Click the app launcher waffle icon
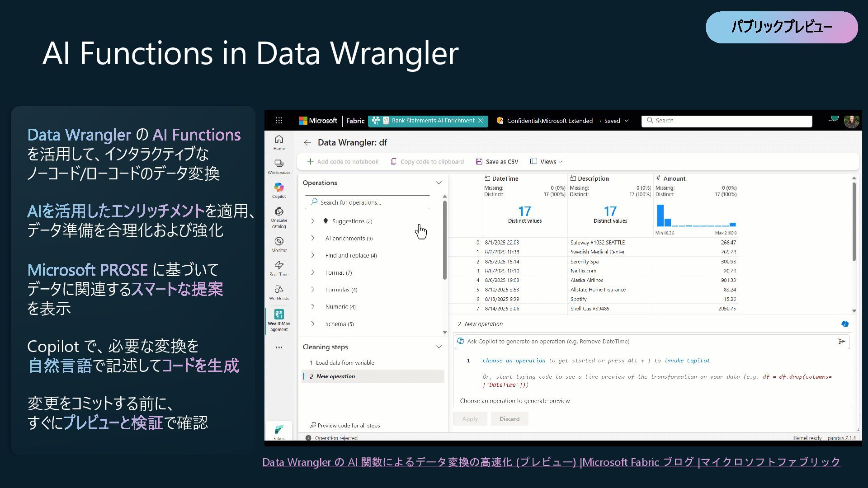The image size is (868, 488). (279, 121)
